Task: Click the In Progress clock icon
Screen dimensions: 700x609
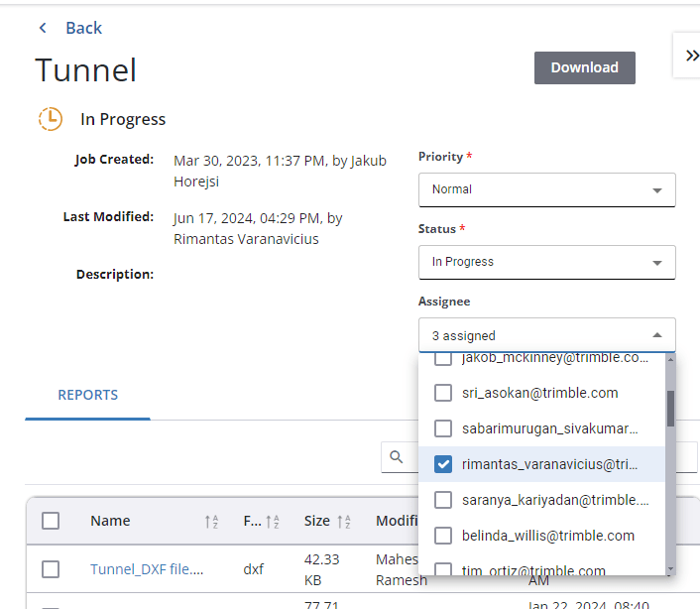Action: 50,119
